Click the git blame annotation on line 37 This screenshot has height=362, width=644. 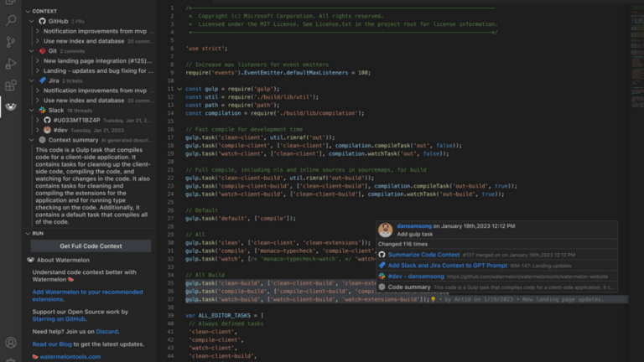[x=522, y=300]
